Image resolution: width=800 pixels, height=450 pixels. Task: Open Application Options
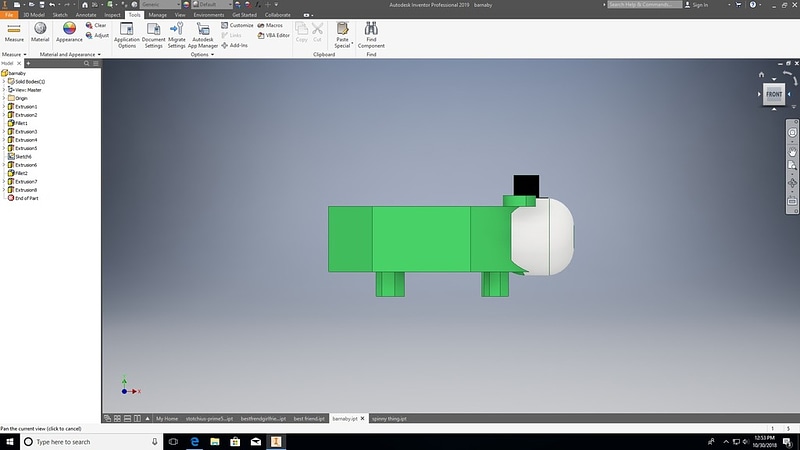pyautogui.click(x=127, y=35)
